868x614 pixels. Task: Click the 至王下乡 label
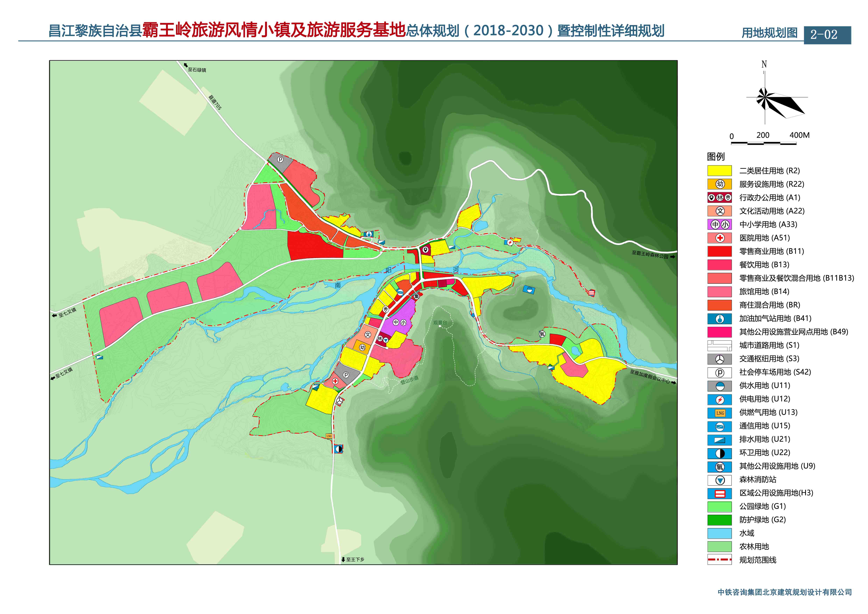355,559
